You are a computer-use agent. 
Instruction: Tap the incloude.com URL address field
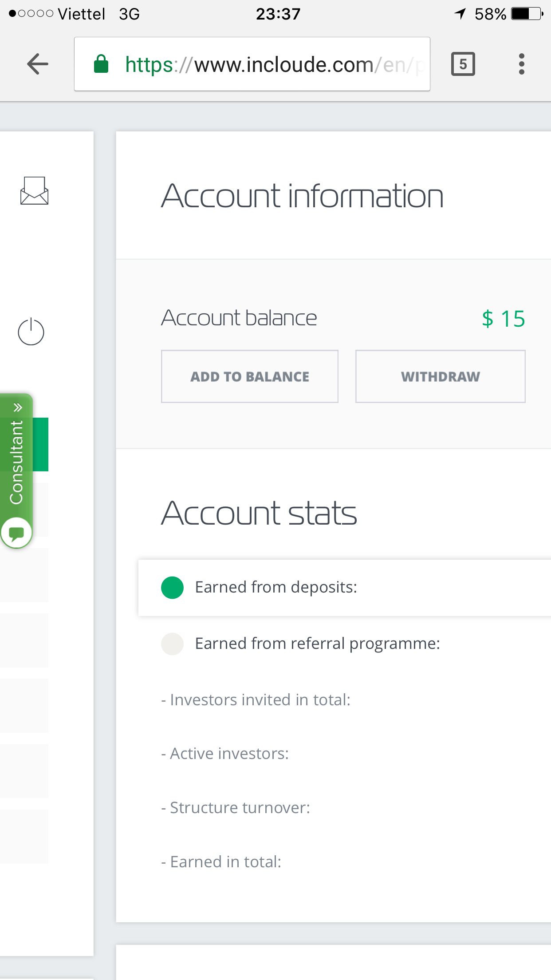tap(266, 64)
